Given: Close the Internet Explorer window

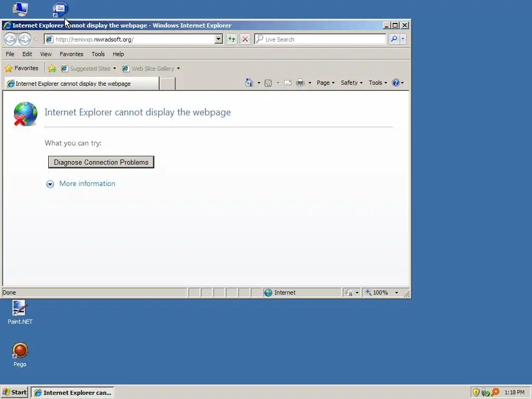Looking at the screenshot, I should 405,25.
